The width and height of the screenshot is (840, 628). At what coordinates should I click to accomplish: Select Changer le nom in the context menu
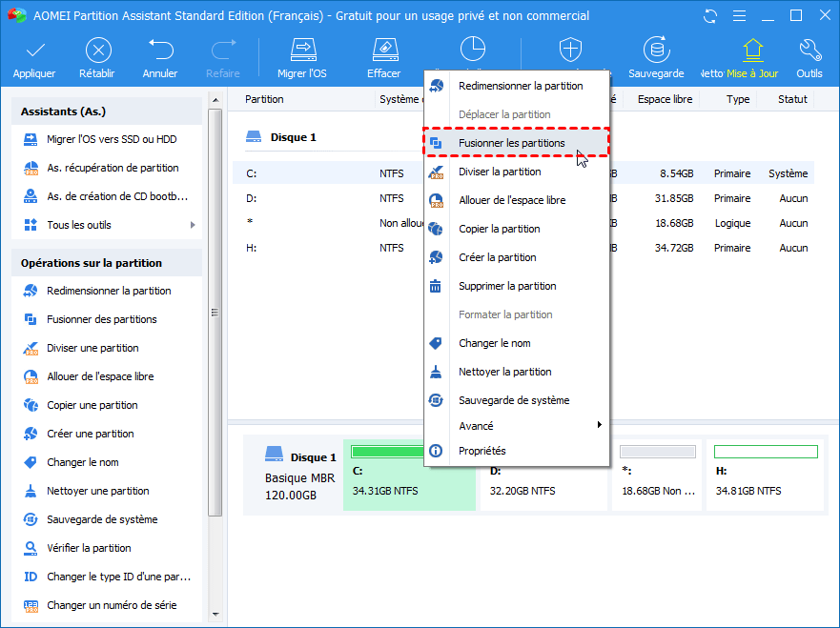coord(517,343)
